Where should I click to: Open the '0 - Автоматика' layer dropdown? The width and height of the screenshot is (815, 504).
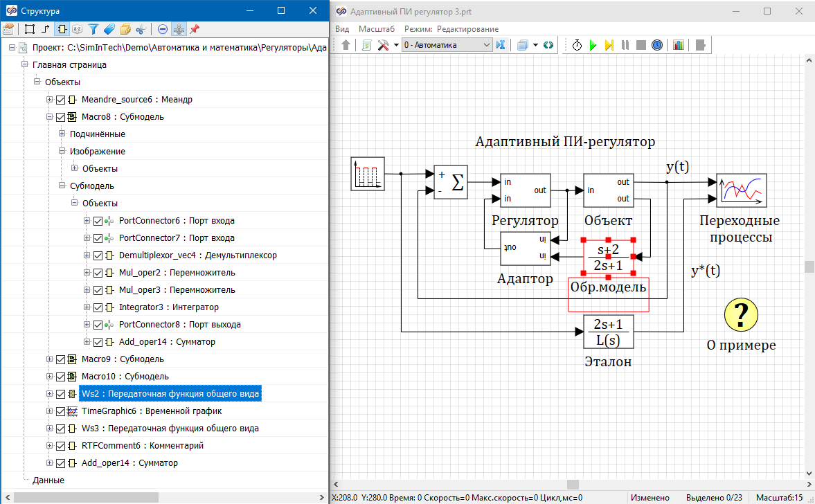(485, 45)
